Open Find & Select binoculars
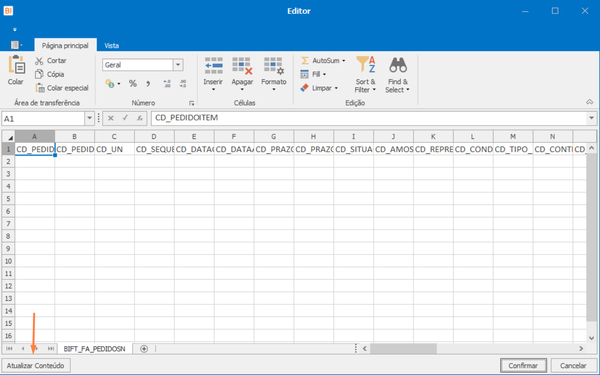The image size is (600, 375). click(x=398, y=74)
